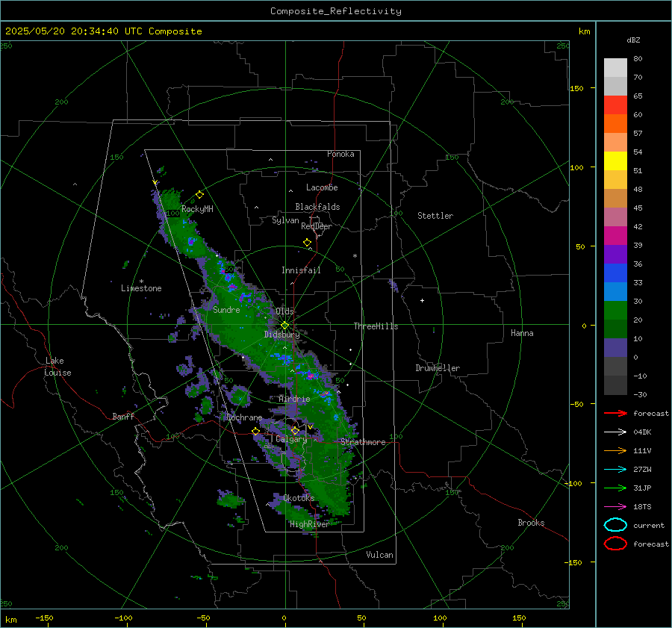This screenshot has width=672, height=628.
Task: Click the Brooks city label
Action: pyautogui.click(x=531, y=523)
